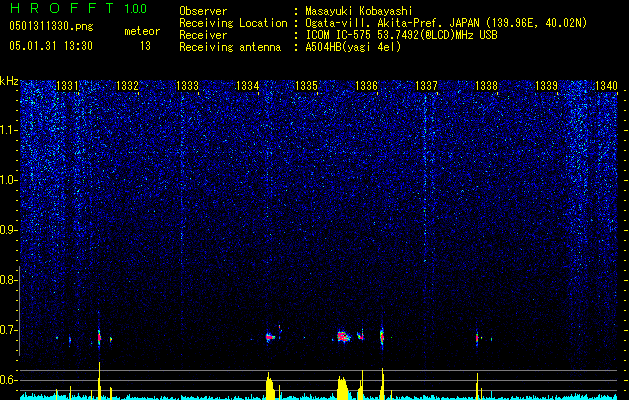629x400 pixels.
Task: Click the Observer label
Action: [203, 11]
